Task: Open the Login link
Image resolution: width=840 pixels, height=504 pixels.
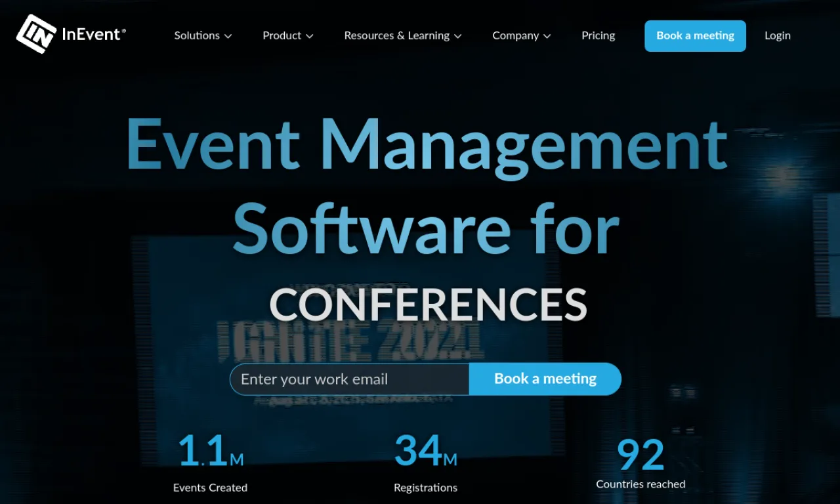Action: point(778,35)
